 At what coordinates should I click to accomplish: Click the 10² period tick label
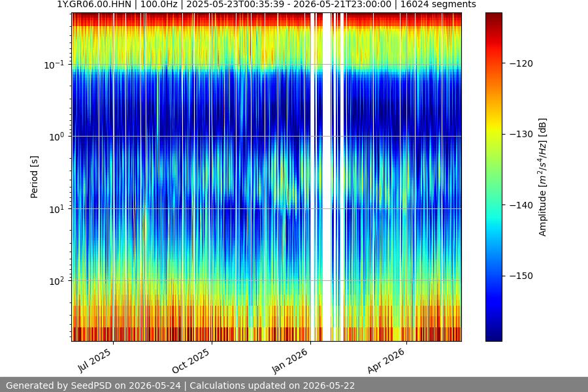[56, 281]
